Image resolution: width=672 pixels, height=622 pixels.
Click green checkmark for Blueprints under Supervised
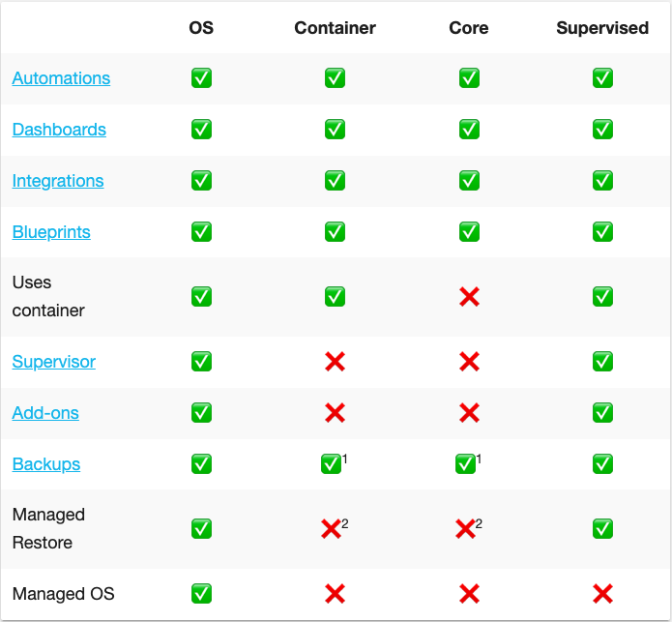tap(602, 232)
